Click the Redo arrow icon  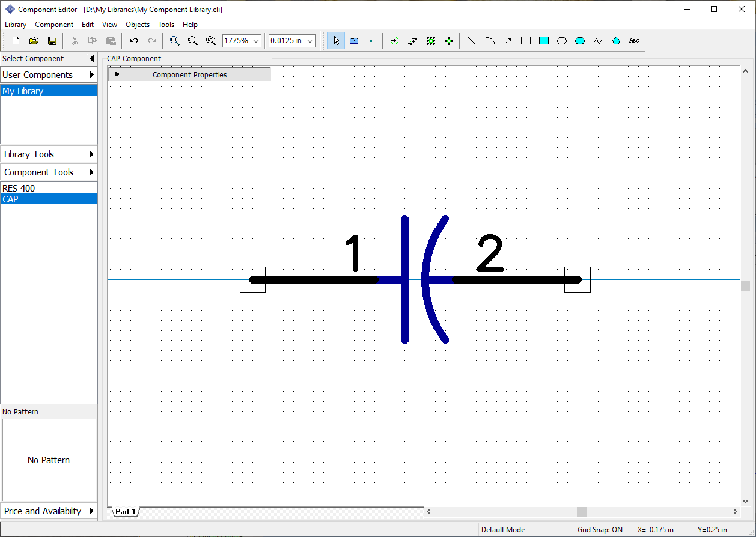tap(152, 41)
